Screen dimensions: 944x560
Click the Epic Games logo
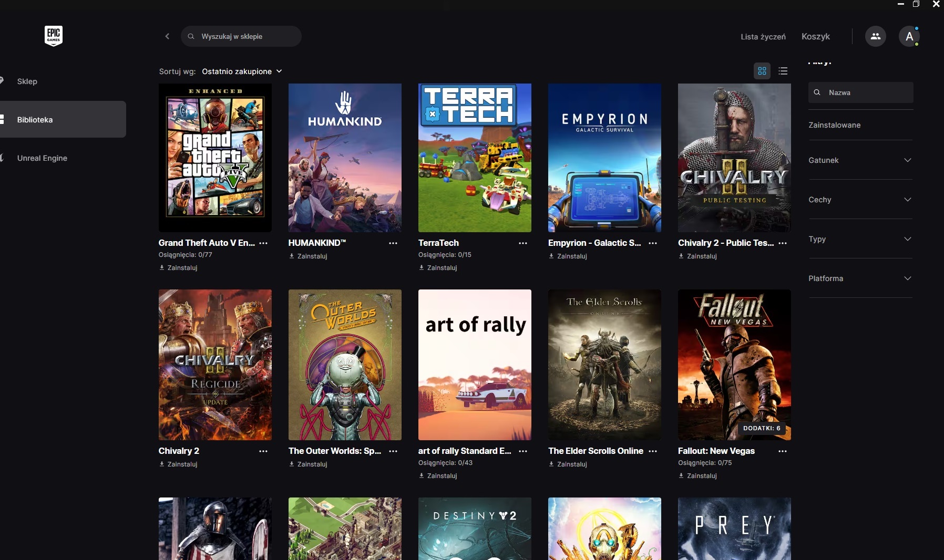pyautogui.click(x=54, y=36)
